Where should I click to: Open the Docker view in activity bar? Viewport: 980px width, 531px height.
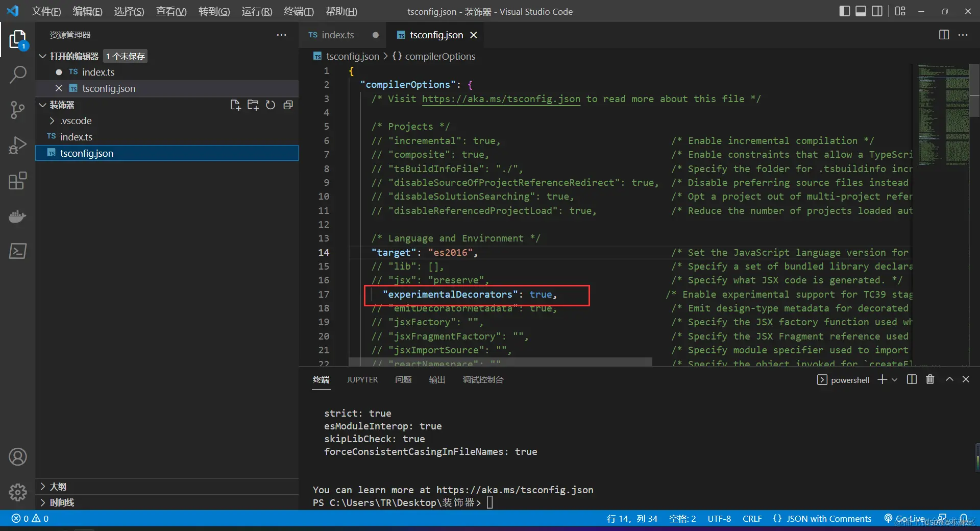18,216
